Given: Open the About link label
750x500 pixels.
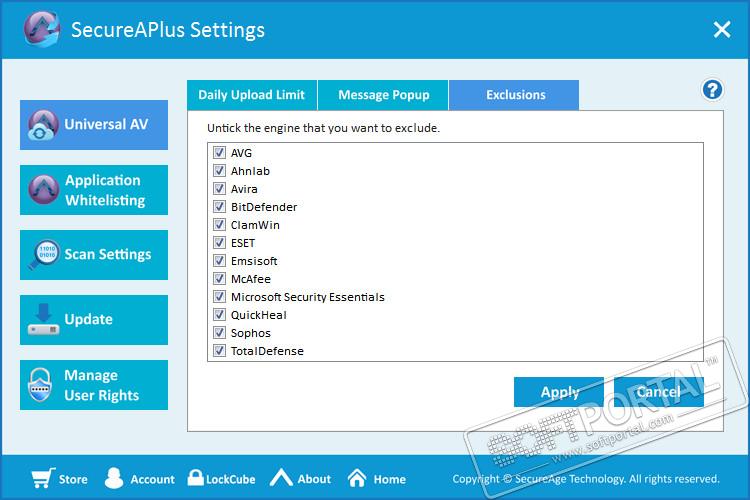Looking at the screenshot, I should pyautogui.click(x=314, y=479).
